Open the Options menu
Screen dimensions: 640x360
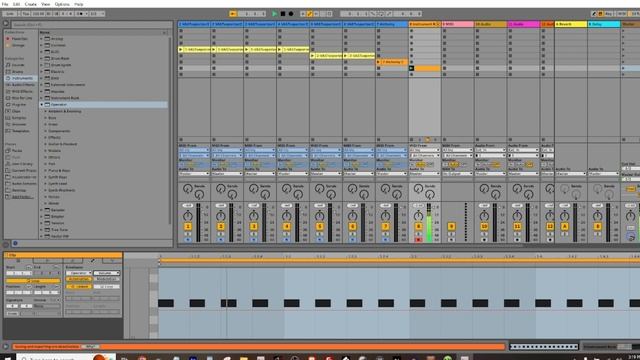point(62,4)
